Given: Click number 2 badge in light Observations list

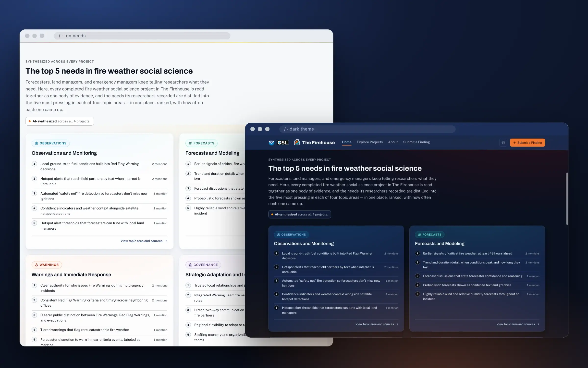Looking at the screenshot, I should coord(34,179).
